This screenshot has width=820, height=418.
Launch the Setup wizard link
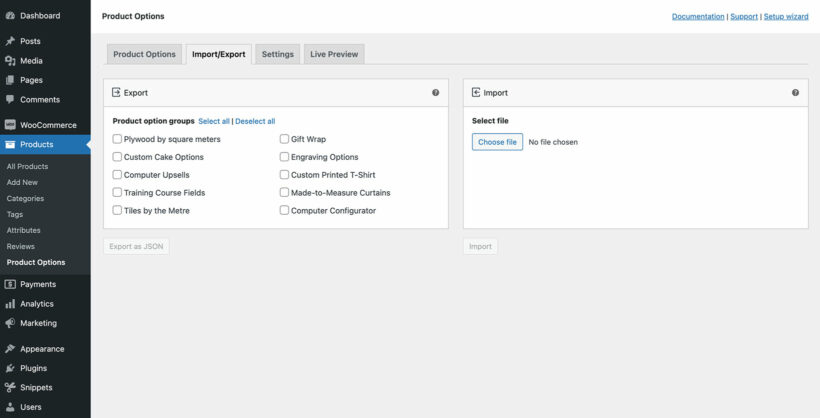click(786, 17)
